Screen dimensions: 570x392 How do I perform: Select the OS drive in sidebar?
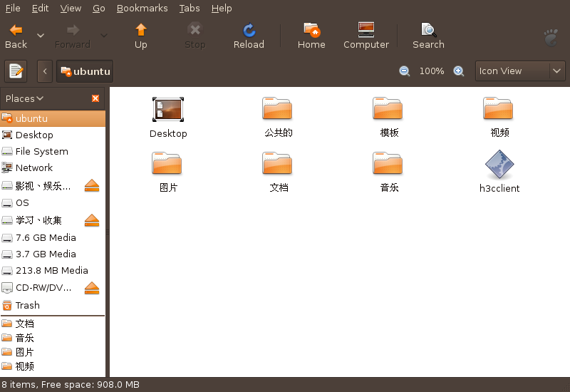tap(53, 202)
